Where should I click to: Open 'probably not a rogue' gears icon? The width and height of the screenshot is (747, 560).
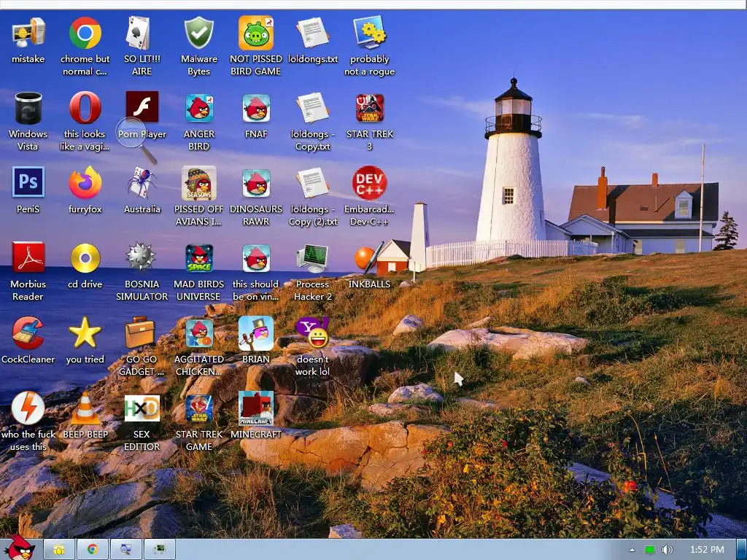click(370, 34)
